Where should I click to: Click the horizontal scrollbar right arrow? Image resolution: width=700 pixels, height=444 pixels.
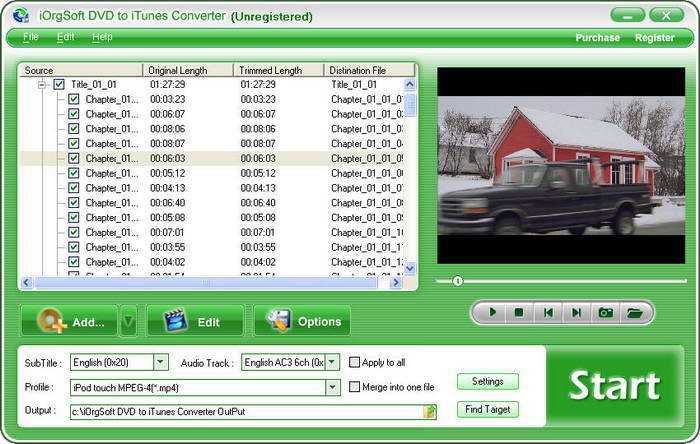[396, 282]
